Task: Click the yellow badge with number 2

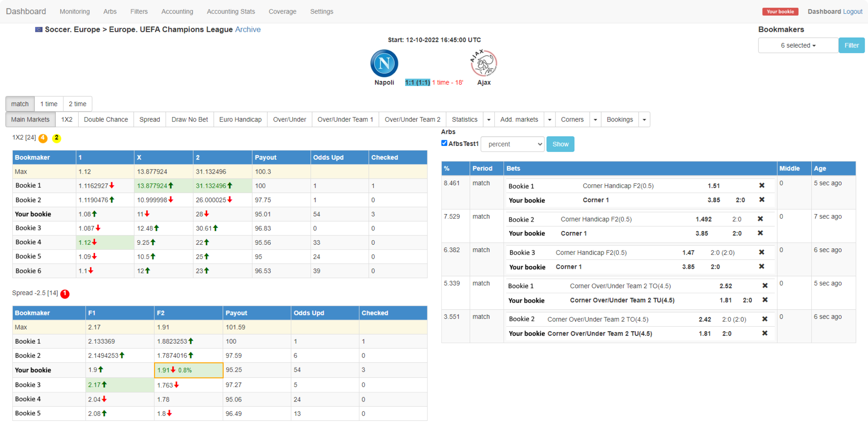Action: point(57,138)
